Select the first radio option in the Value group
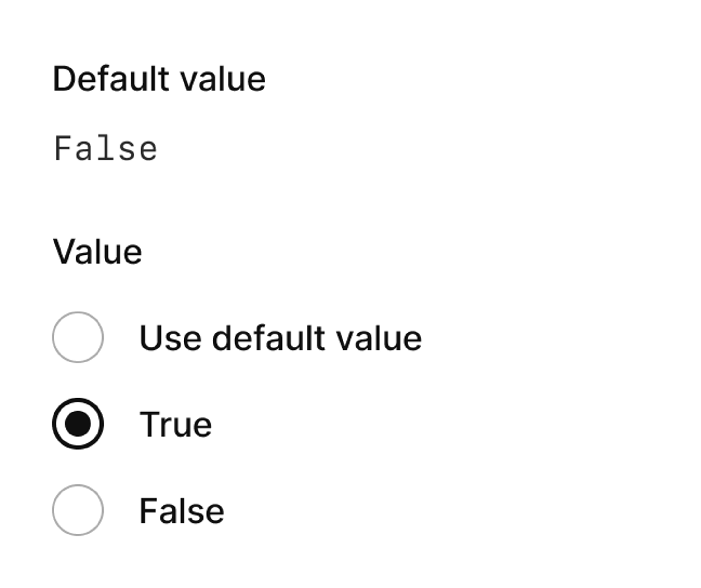 pyautogui.click(x=78, y=337)
